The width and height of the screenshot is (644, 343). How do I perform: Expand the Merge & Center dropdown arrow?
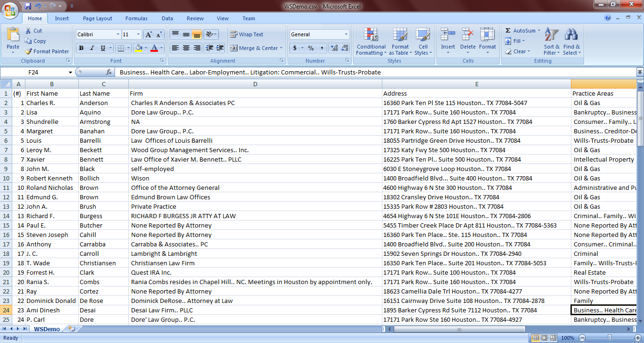click(x=281, y=48)
